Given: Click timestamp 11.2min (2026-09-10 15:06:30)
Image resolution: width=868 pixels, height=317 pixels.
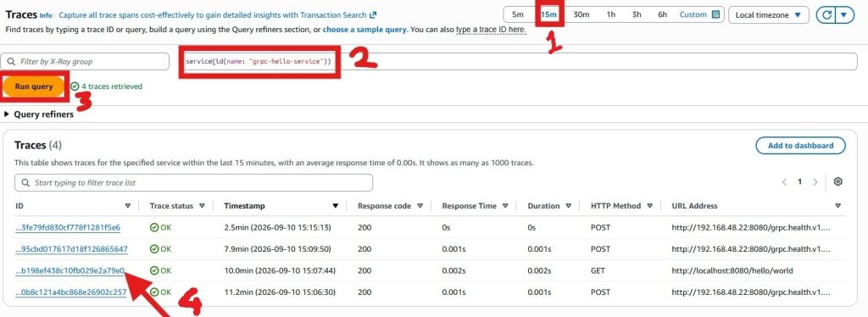Looking at the screenshot, I should pos(280,292).
